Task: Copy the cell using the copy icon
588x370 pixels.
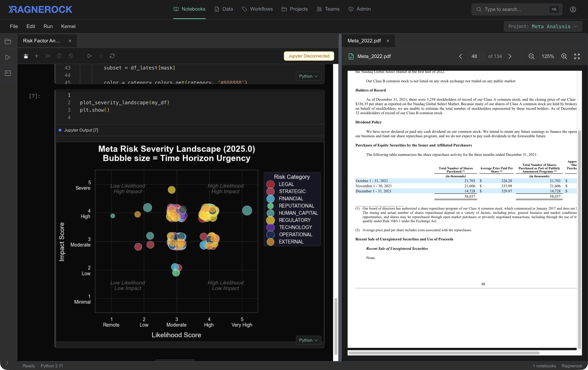Action: (59, 56)
